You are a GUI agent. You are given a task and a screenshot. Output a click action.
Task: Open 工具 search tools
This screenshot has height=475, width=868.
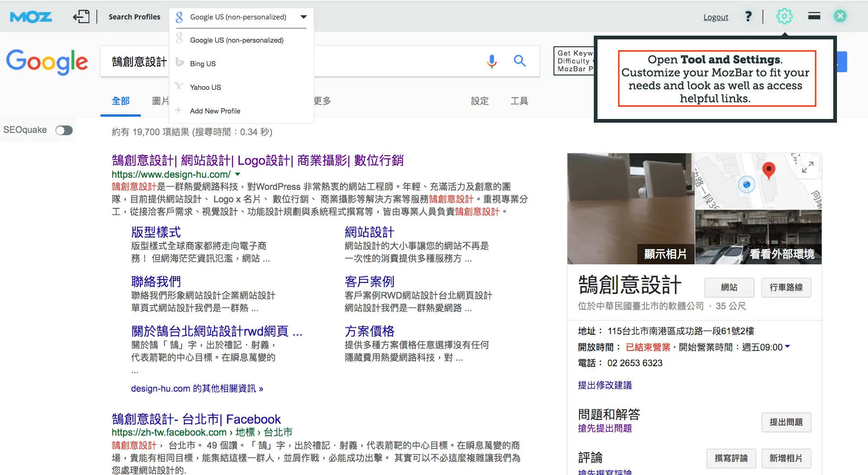point(519,101)
